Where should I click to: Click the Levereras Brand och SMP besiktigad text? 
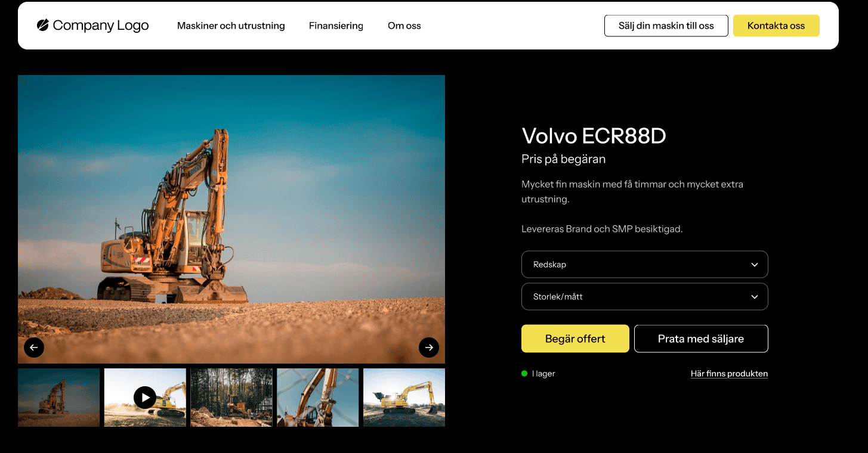click(x=602, y=229)
